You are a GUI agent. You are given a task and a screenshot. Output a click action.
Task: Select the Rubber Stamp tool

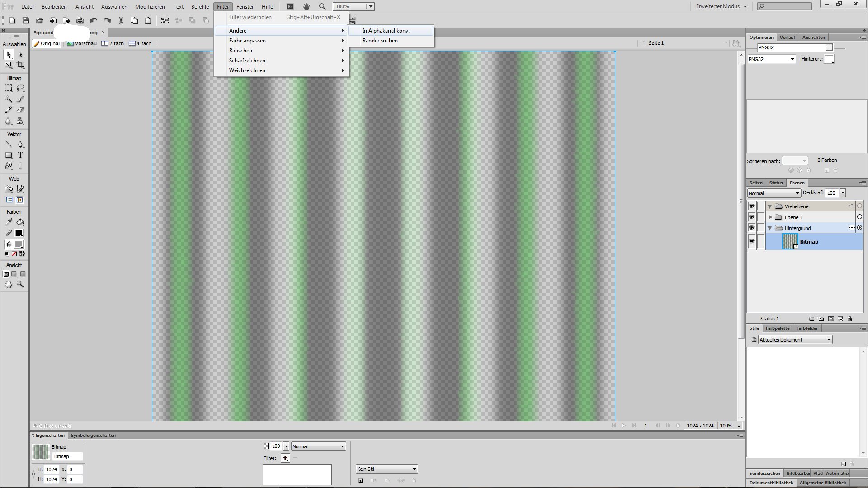pyautogui.click(x=20, y=121)
